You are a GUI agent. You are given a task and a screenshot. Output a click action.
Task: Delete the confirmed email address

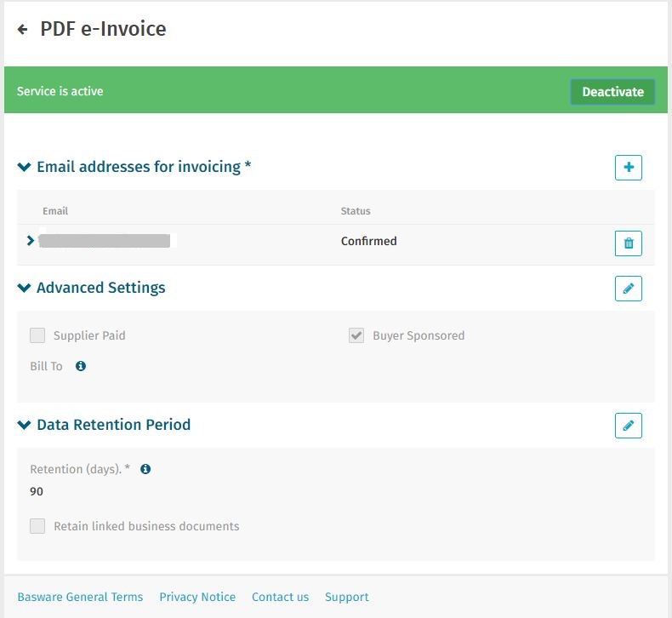628,243
